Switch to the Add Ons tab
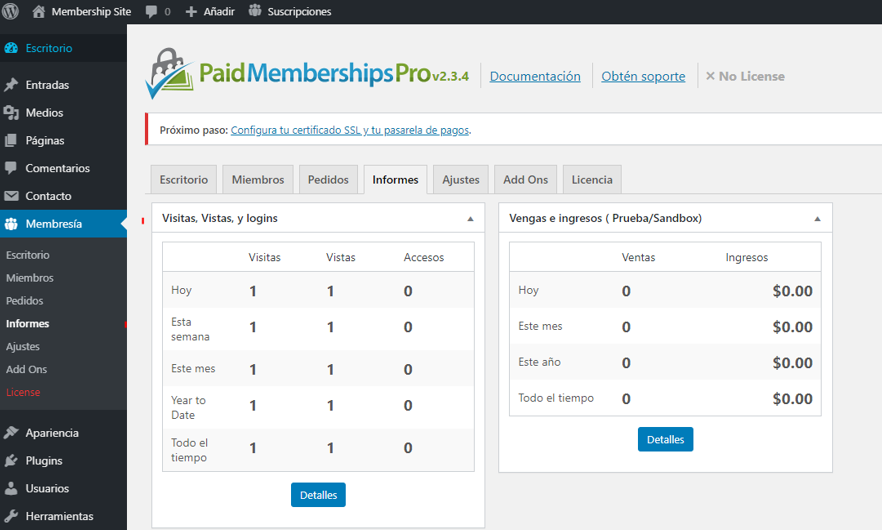Viewport: 883px width, 530px height. tap(525, 180)
